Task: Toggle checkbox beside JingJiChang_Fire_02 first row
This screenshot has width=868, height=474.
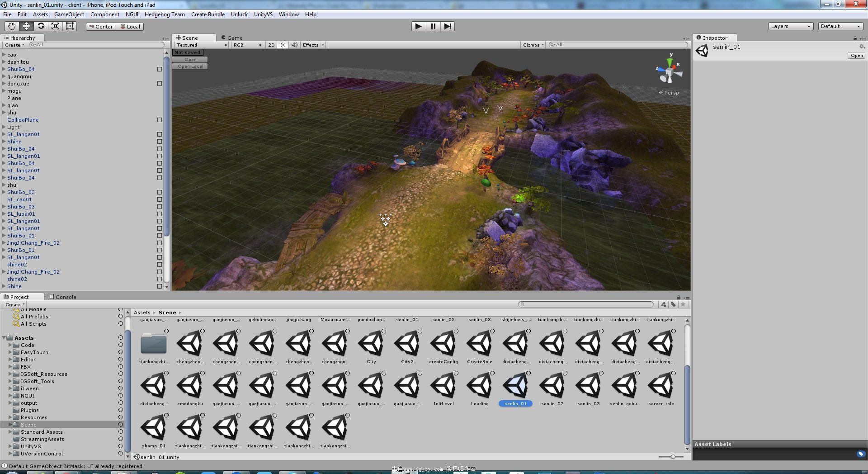Action: coord(160,243)
